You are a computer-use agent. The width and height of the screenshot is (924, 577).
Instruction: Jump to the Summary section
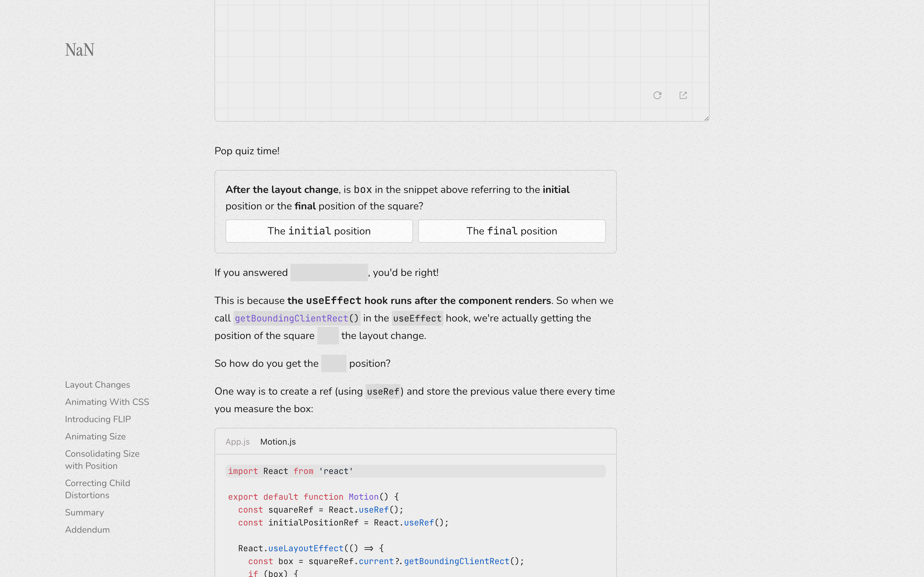84,513
